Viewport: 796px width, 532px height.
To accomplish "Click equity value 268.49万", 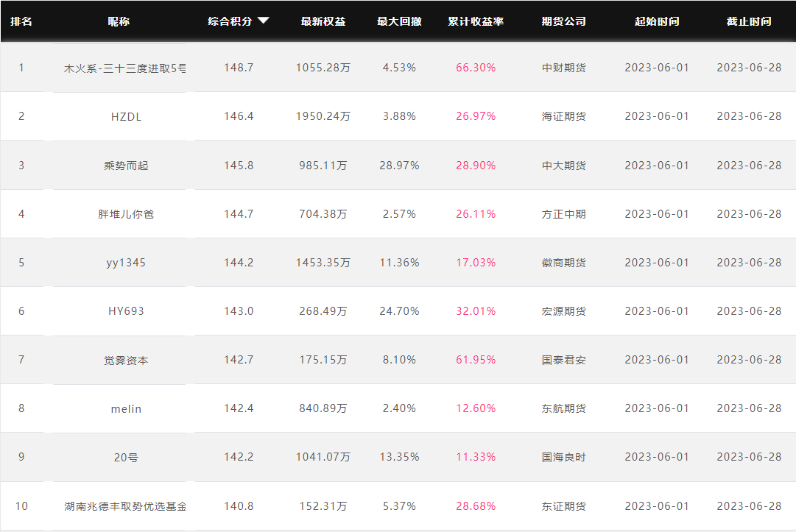I will click(323, 311).
